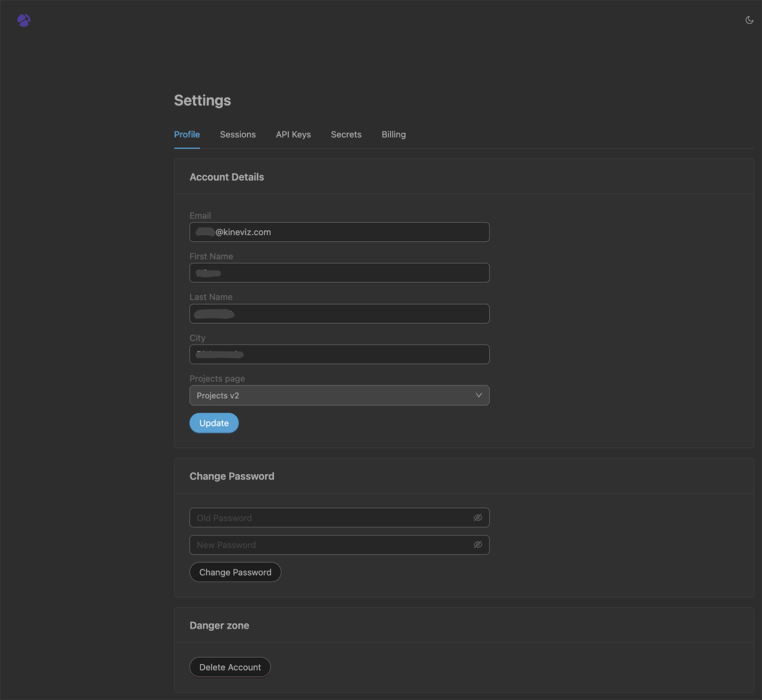The image size is (762, 700).
Task: Focus the City input field
Action: [x=339, y=354]
